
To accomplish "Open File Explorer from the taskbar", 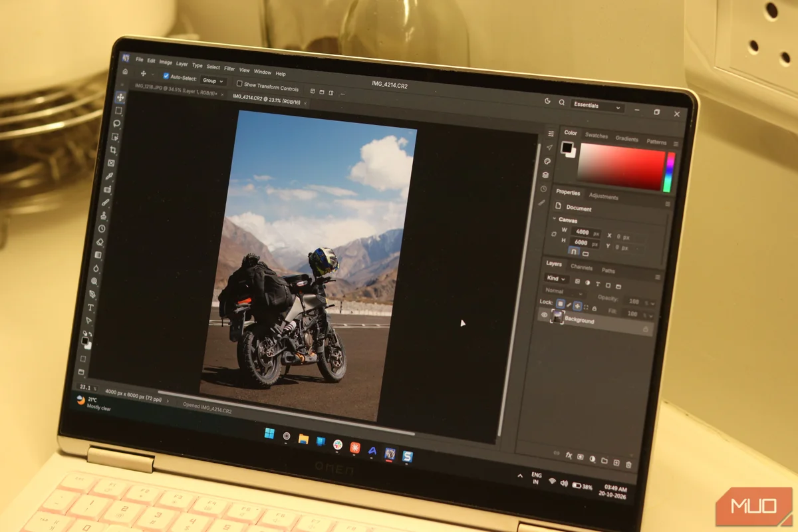I will [x=303, y=438].
